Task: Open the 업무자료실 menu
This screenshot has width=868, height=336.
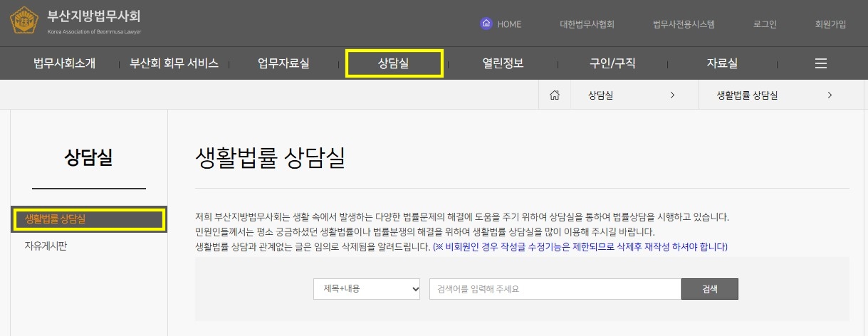Action: click(283, 63)
